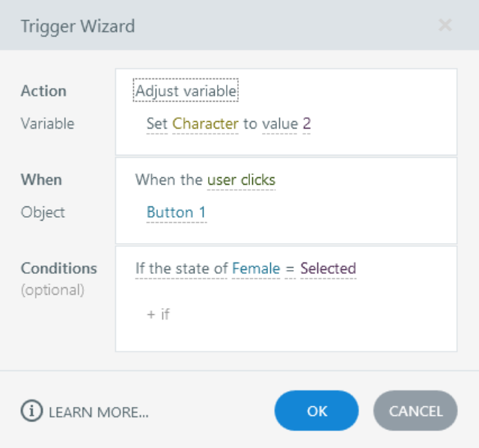
Task: Change 'the state of' condition type
Action: coord(187,269)
